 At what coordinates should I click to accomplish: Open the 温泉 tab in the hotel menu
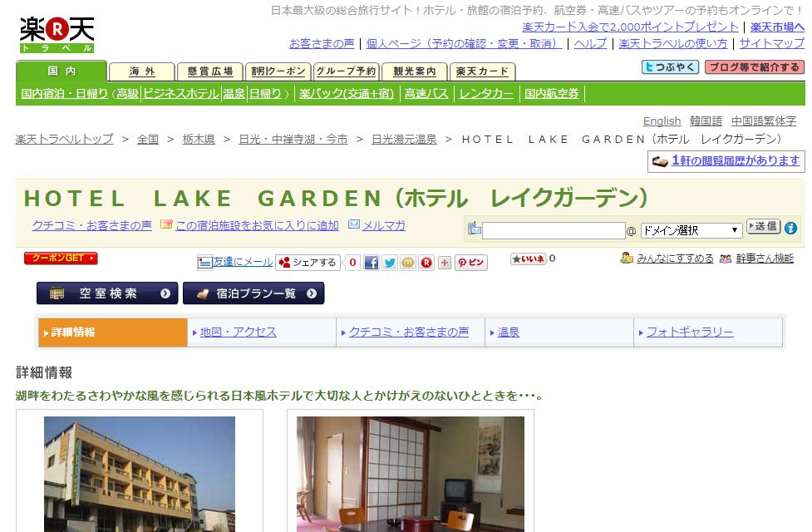coord(559,332)
